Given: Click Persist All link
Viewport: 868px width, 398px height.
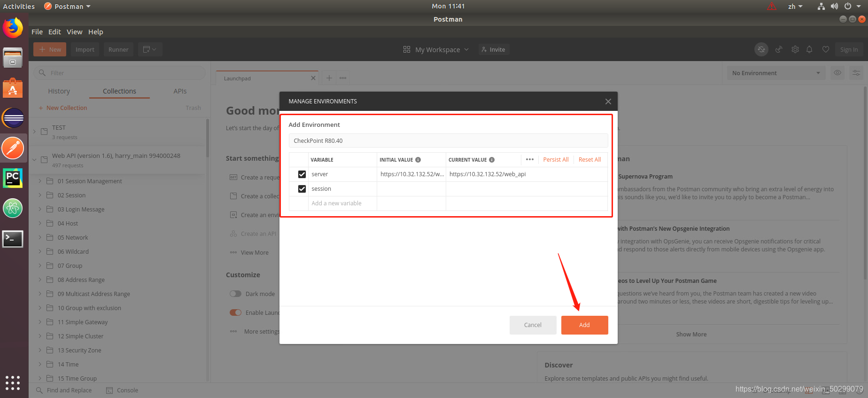Looking at the screenshot, I should coord(556,160).
